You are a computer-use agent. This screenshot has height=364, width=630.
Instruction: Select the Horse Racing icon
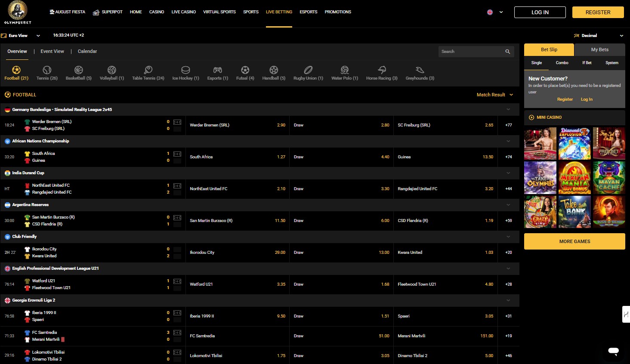coord(382,70)
